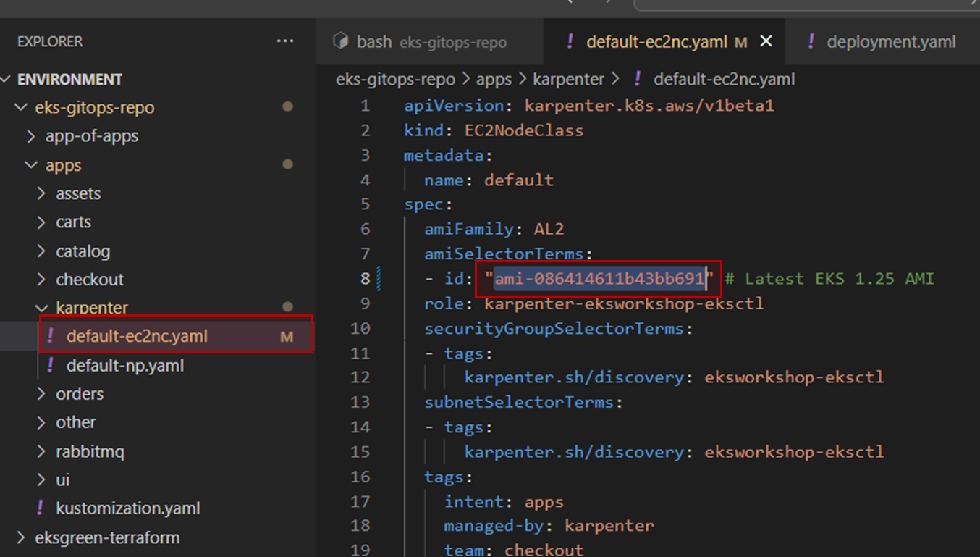Click the AMI id value on line 8
This screenshot has height=557, width=980.
pos(599,278)
